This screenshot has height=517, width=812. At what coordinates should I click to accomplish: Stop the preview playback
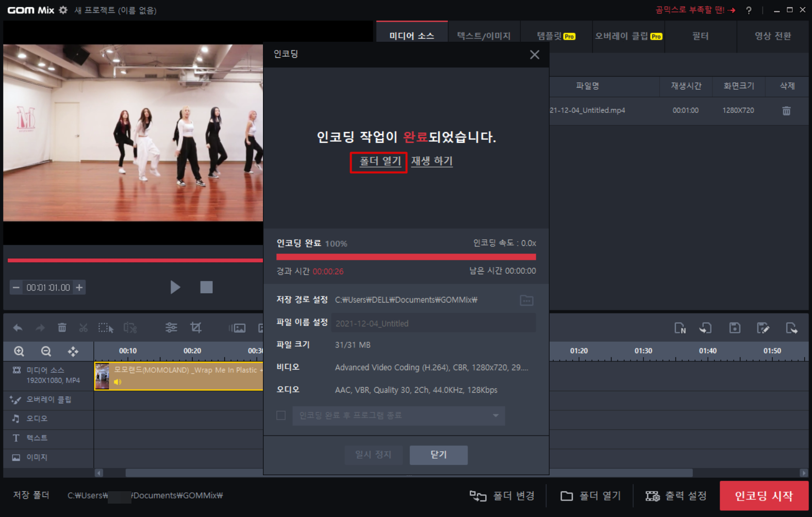[206, 287]
